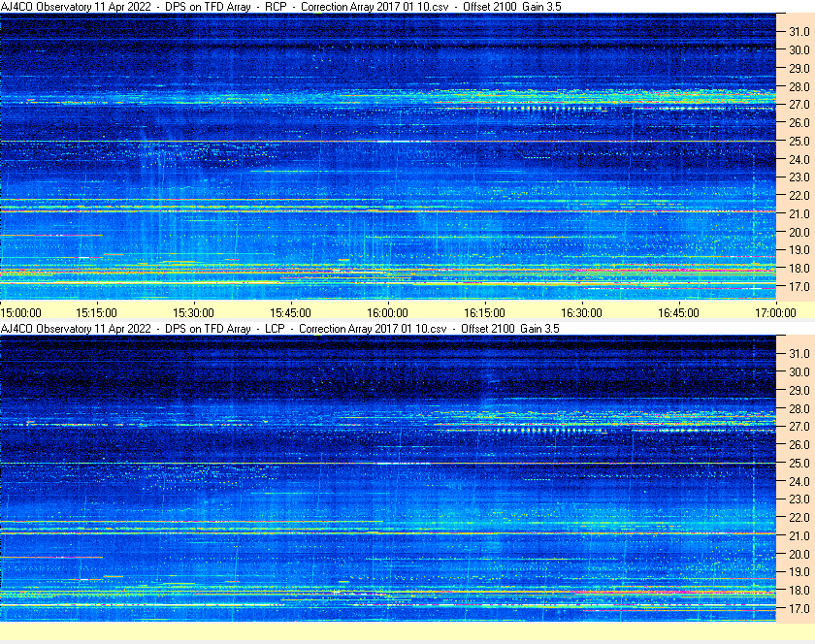Click 19.0 frequency label on RCP plot
Viewport: 815px width, 644px height.
pos(799,250)
